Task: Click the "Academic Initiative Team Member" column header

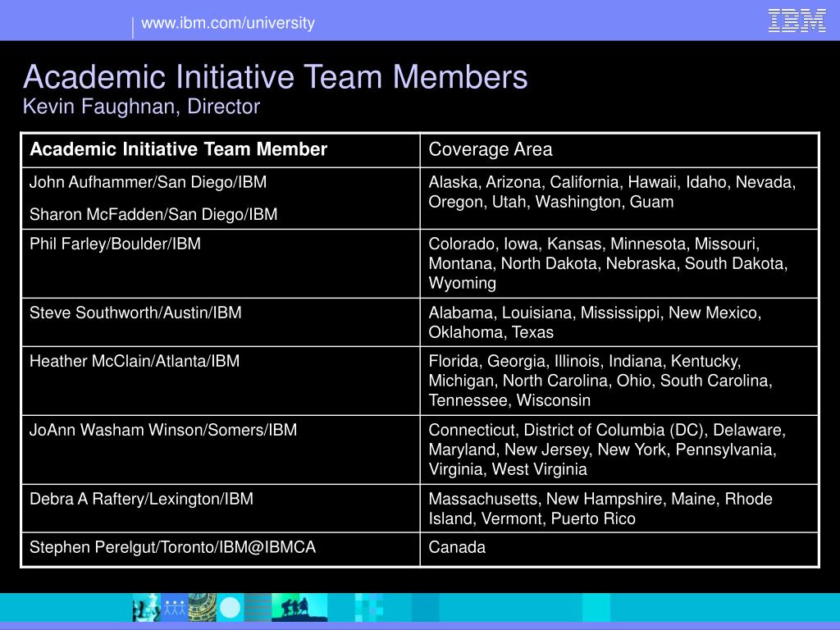Action: (x=221, y=150)
